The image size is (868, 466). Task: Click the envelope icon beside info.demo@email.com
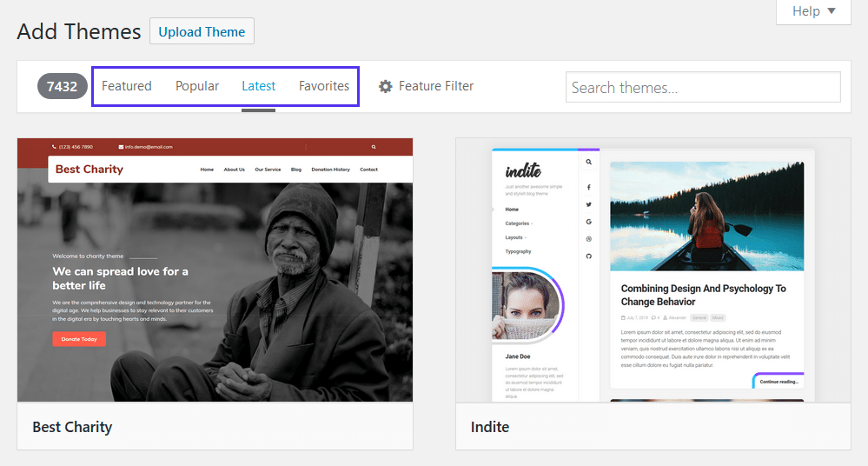point(121,147)
